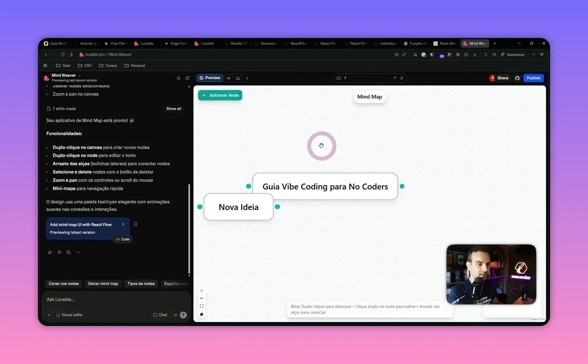Toggle the microphone in the address bar
The image size is (588, 364).
71,54
